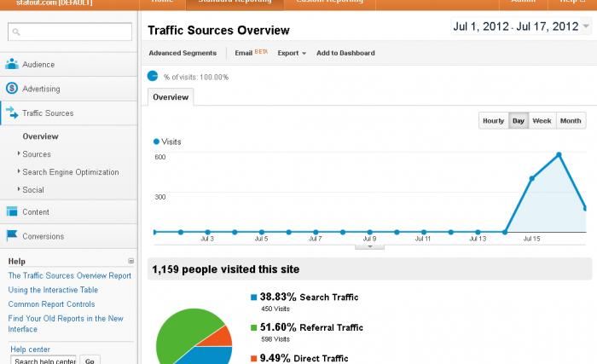
Task: Expand the Social submenu
Action: (x=31, y=189)
